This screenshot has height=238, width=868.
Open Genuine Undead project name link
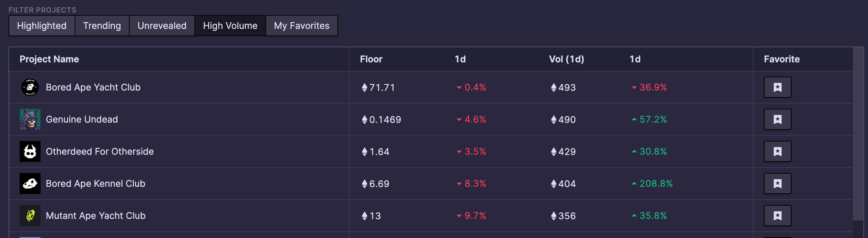point(82,119)
